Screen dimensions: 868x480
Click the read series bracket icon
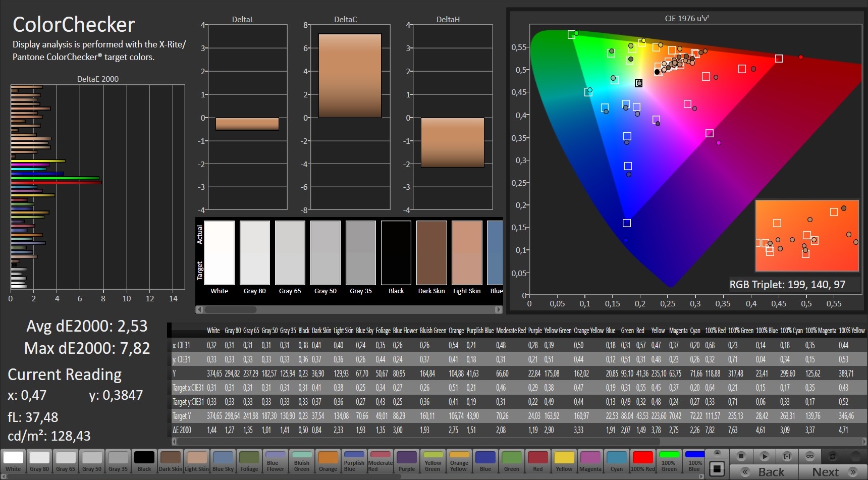point(787,456)
